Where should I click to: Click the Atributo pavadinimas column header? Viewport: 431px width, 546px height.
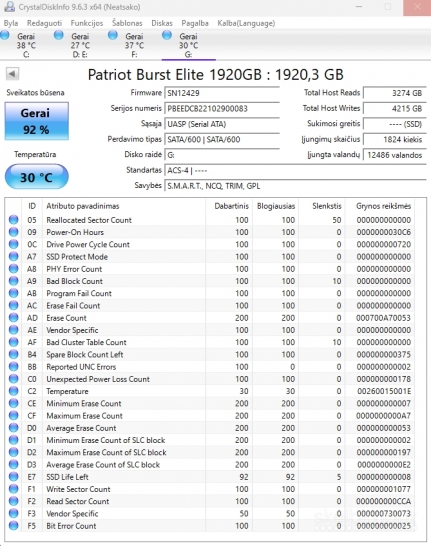(x=124, y=206)
